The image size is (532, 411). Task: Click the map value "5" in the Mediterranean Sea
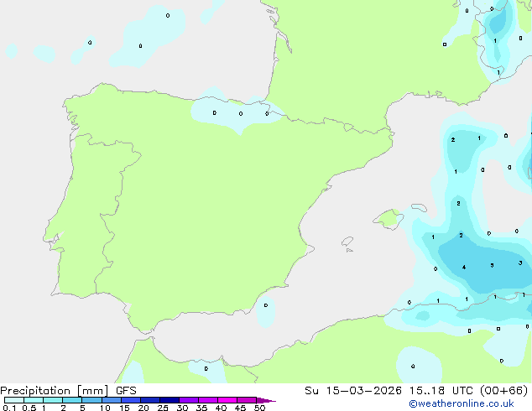coord(492,265)
